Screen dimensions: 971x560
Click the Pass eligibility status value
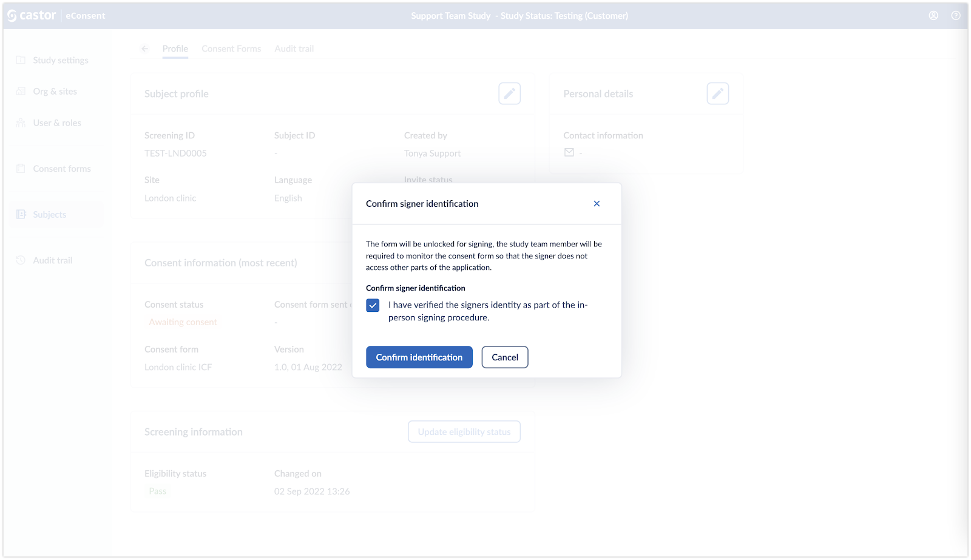pyautogui.click(x=157, y=491)
